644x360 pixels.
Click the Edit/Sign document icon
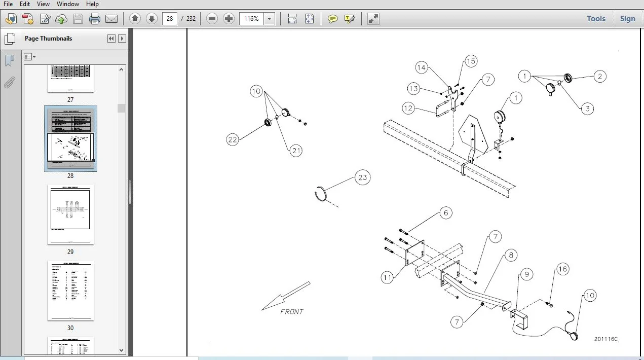pyautogui.click(x=45, y=19)
